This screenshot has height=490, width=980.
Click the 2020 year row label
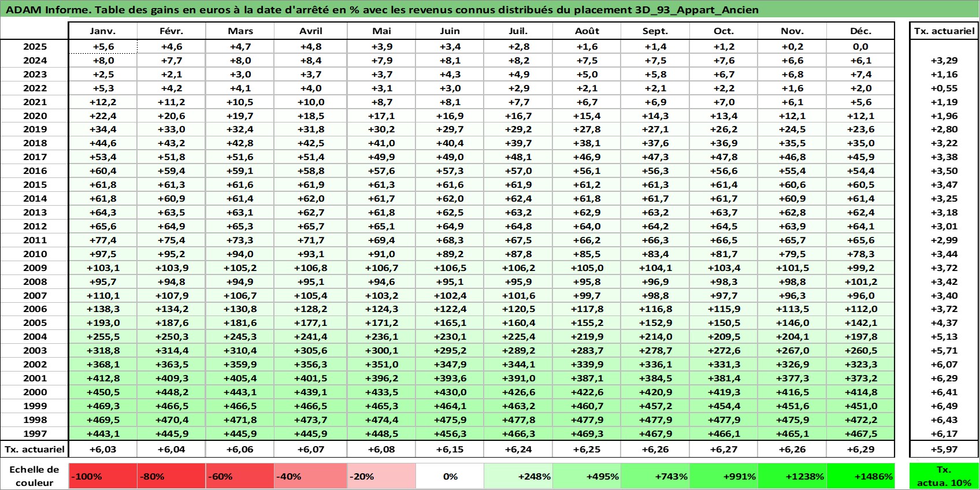35,116
